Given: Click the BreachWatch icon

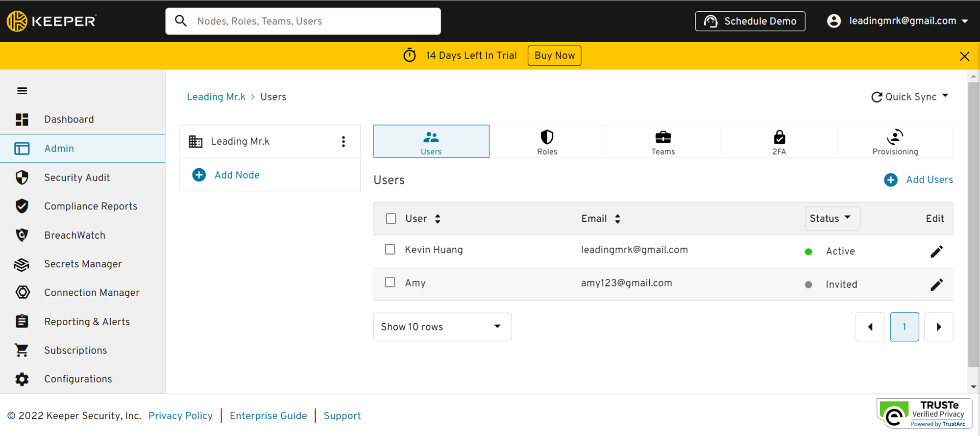Looking at the screenshot, I should [22, 235].
